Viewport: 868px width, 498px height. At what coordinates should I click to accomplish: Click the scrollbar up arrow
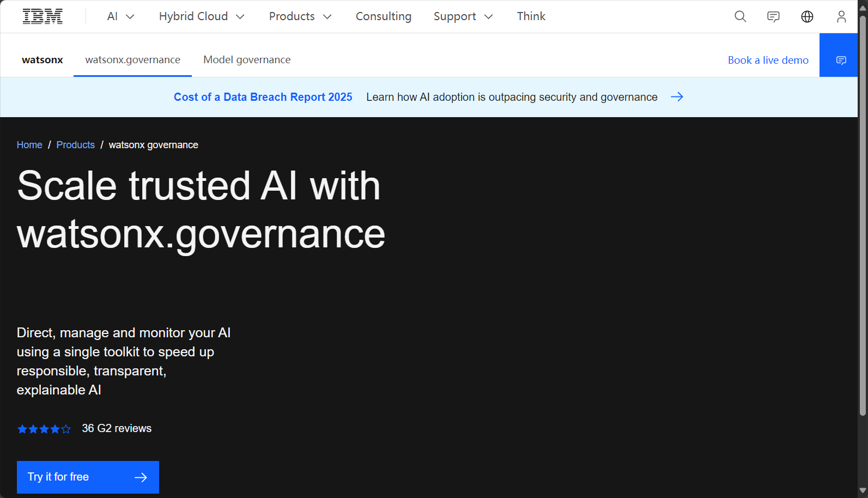(x=863, y=8)
